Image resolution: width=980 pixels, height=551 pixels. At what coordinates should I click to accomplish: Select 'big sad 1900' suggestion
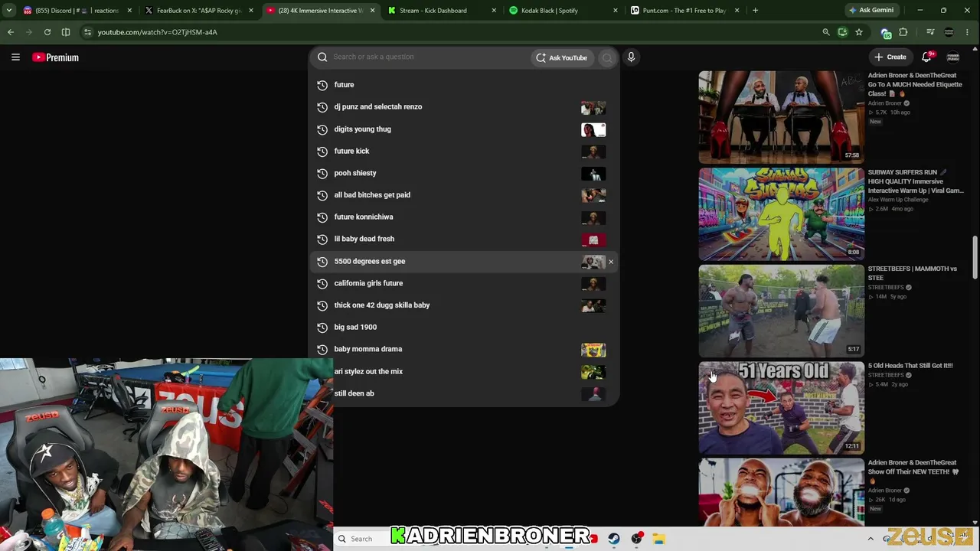[463, 328]
